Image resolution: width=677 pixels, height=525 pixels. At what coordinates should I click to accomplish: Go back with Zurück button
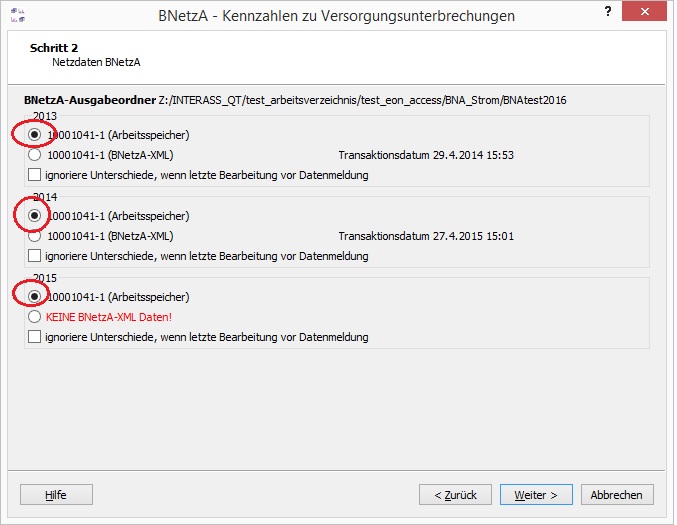[x=455, y=494]
